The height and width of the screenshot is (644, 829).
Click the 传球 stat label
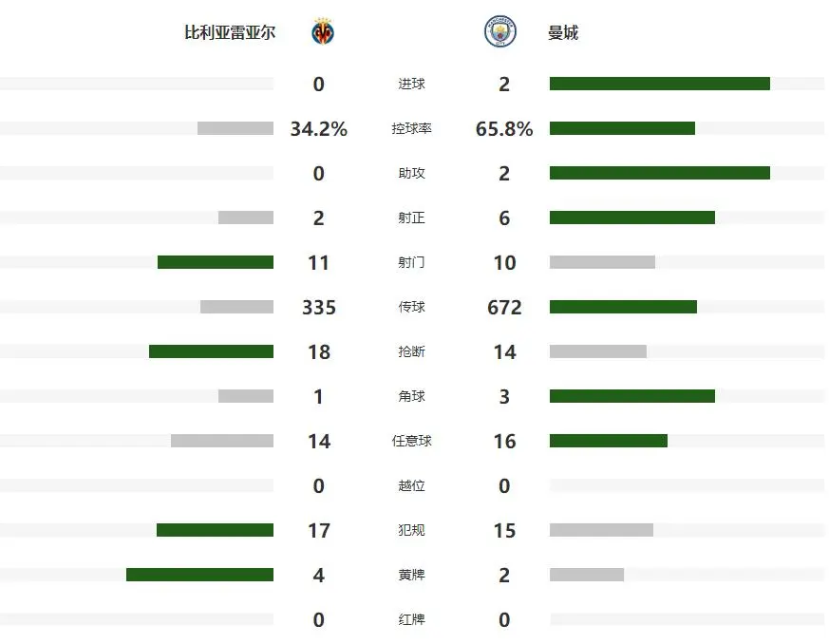411,307
